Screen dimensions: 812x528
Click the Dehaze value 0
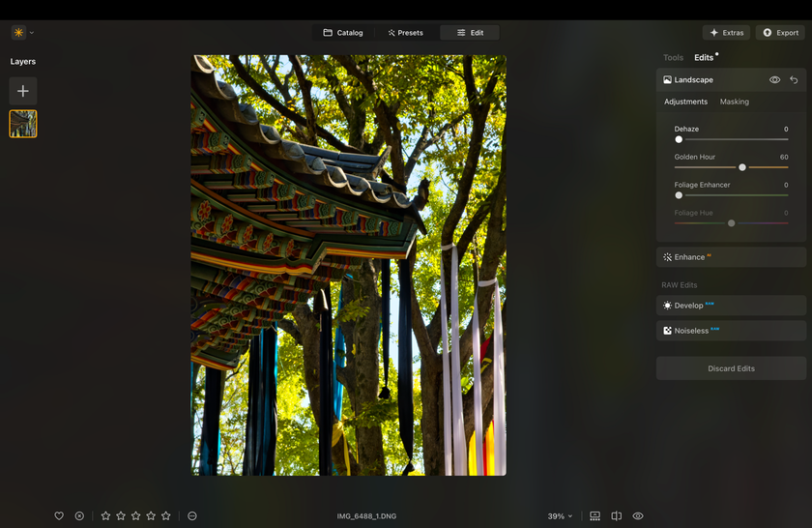[x=786, y=129]
